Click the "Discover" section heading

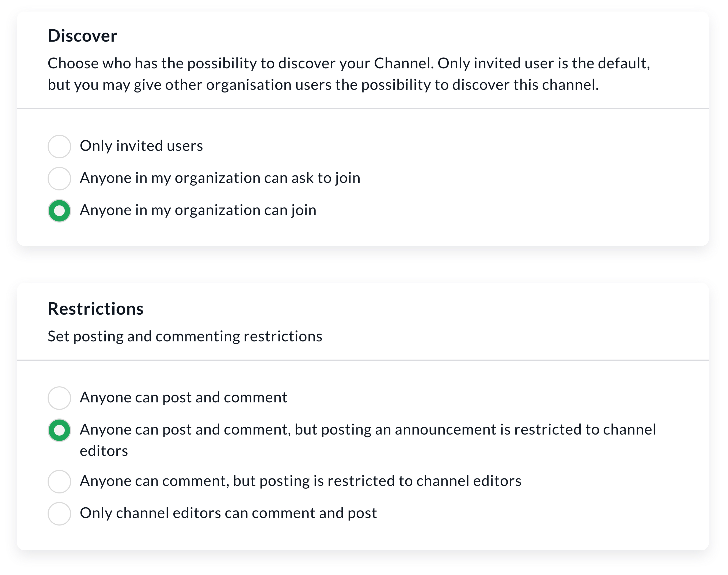pos(83,36)
